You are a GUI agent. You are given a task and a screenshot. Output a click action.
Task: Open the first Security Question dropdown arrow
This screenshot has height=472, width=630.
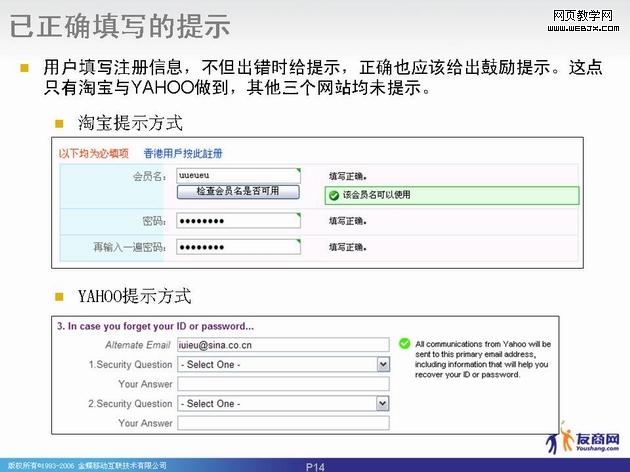coord(382,365)
